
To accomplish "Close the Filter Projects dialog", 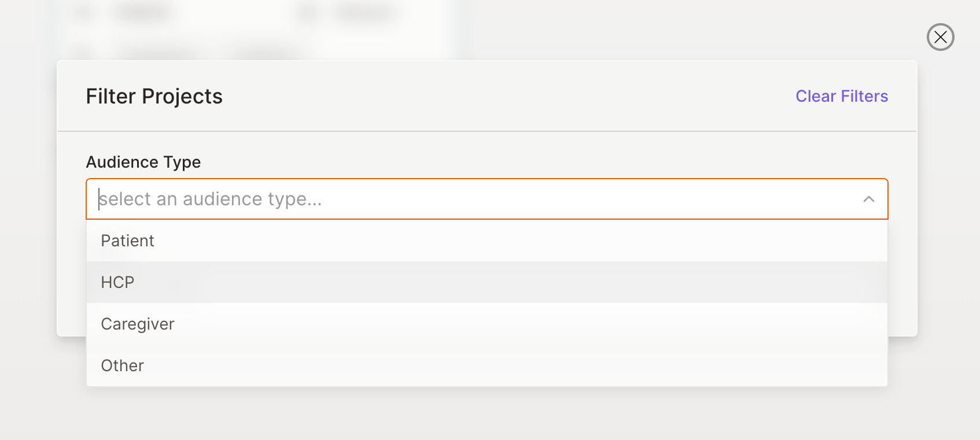I will point(940,37).
